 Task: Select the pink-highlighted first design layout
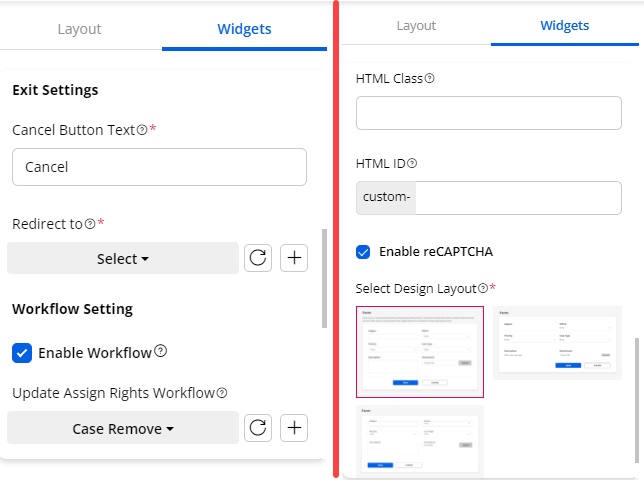pos(420,352)
